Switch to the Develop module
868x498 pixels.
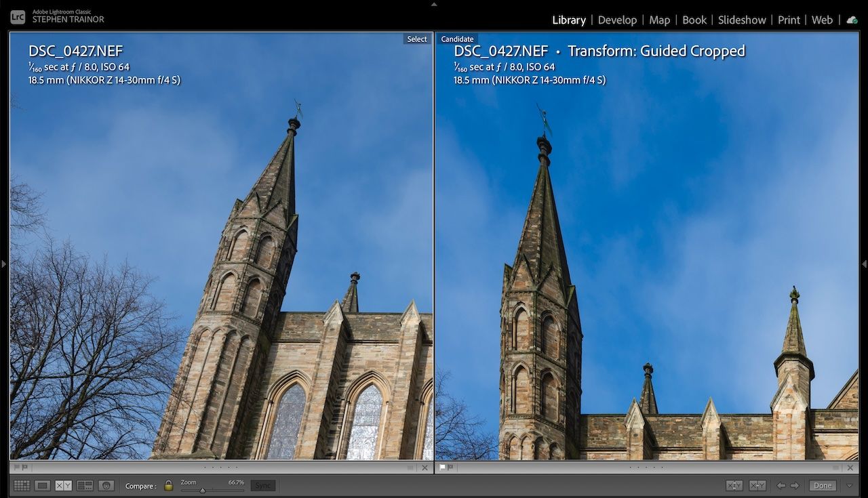point(617,20)
